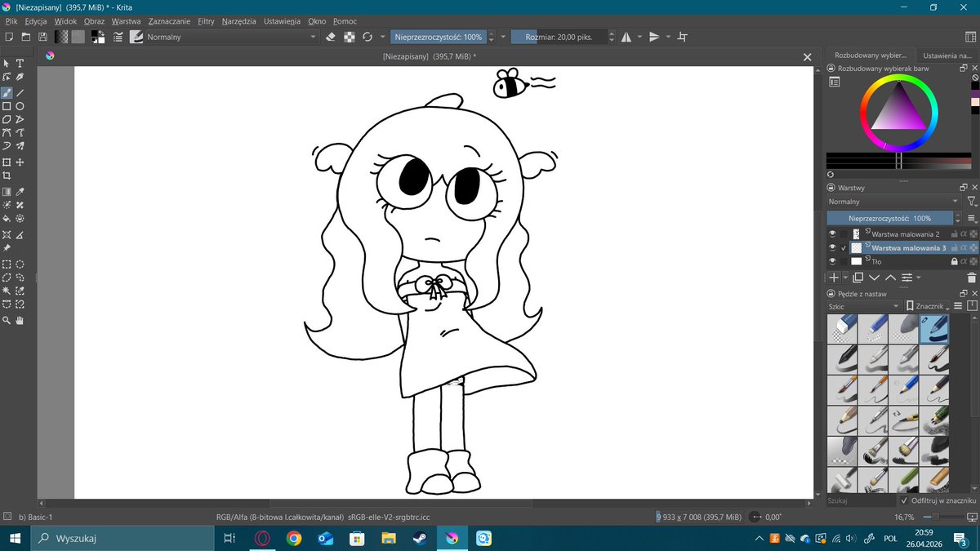The image size is (980, 551).
Task: Hide Warstwa malowania 2 layer
Action: tap(832, 233)
